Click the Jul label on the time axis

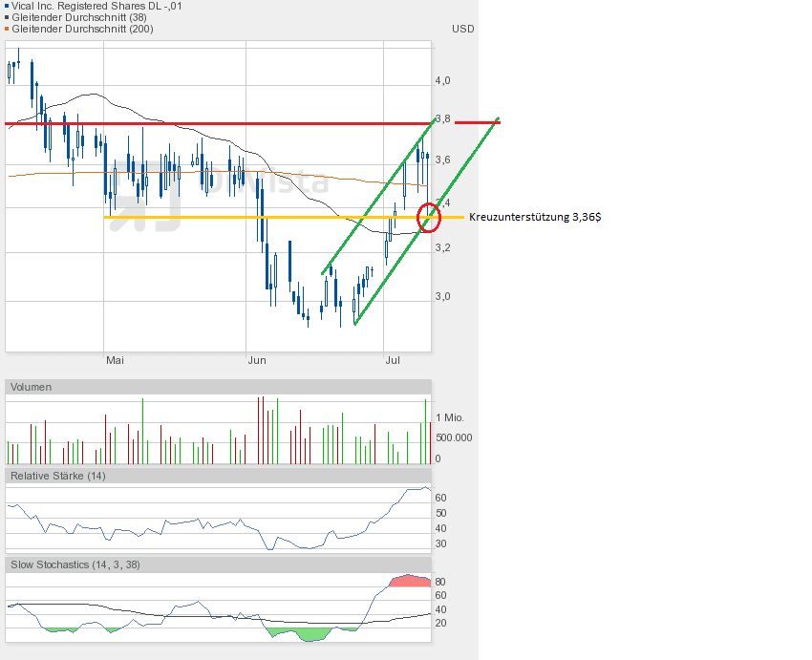point(393,360)
